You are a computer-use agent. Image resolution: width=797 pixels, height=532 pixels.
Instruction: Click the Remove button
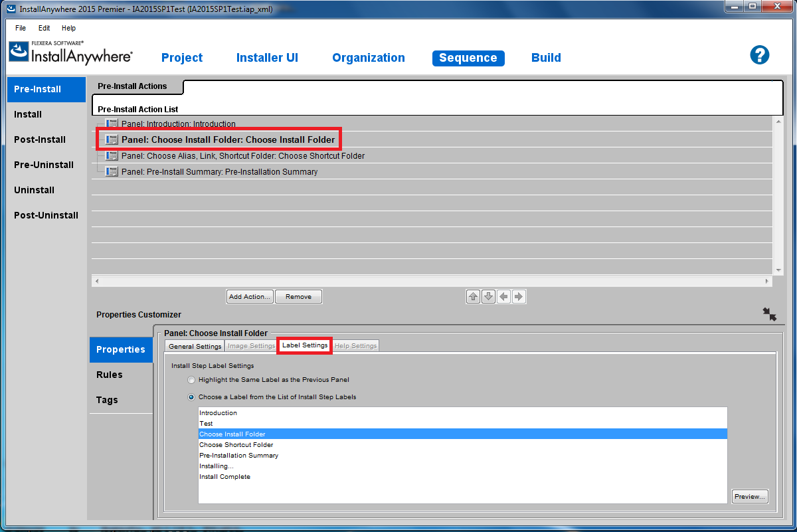click(x=298, y=297)
